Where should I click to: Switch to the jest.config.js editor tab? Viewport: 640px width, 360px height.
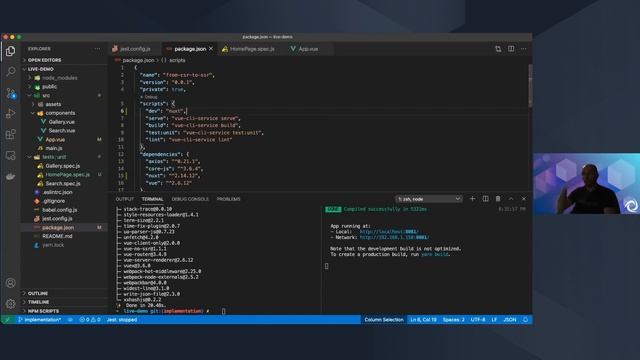136,49
